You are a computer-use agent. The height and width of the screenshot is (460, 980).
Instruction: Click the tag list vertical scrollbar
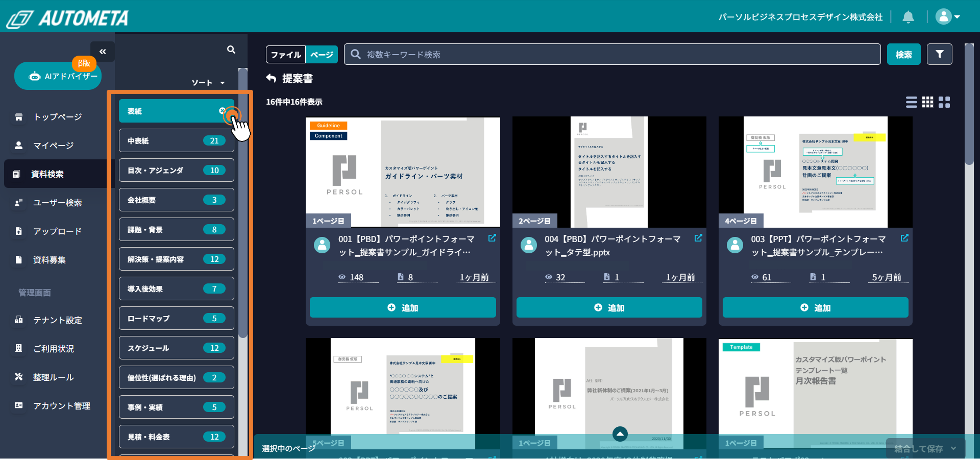(243, 203)
